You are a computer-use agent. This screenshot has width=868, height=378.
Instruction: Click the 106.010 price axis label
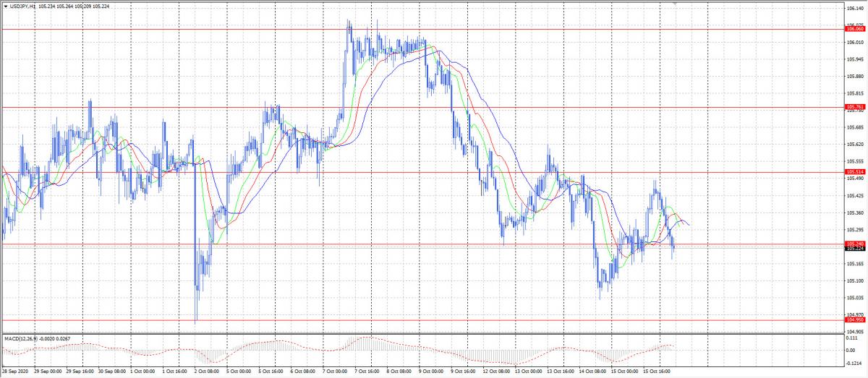pos(855,43)
